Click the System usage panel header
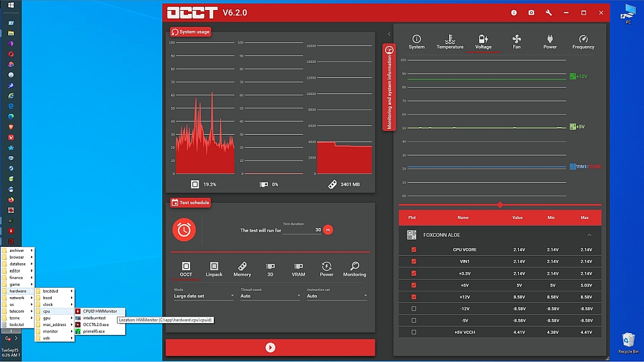The image size is (644, 362). pyautogui.click(x=191, y=31)
